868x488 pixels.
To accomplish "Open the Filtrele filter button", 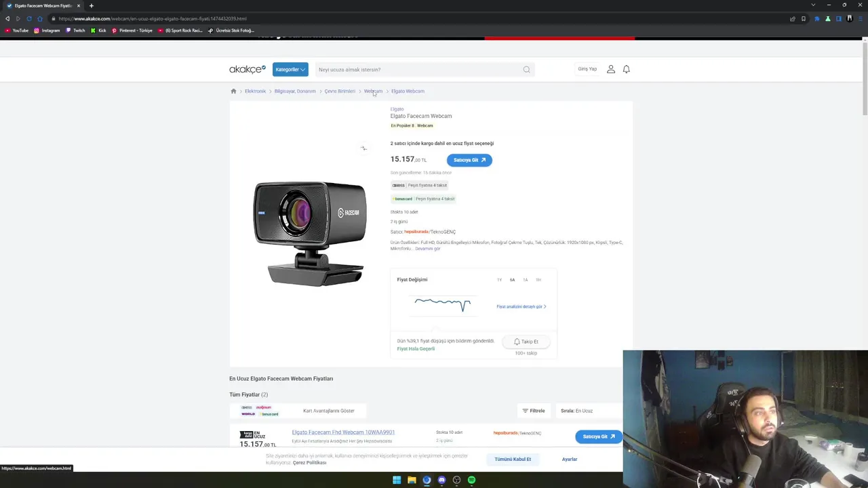I will click(x=534, y=411).
